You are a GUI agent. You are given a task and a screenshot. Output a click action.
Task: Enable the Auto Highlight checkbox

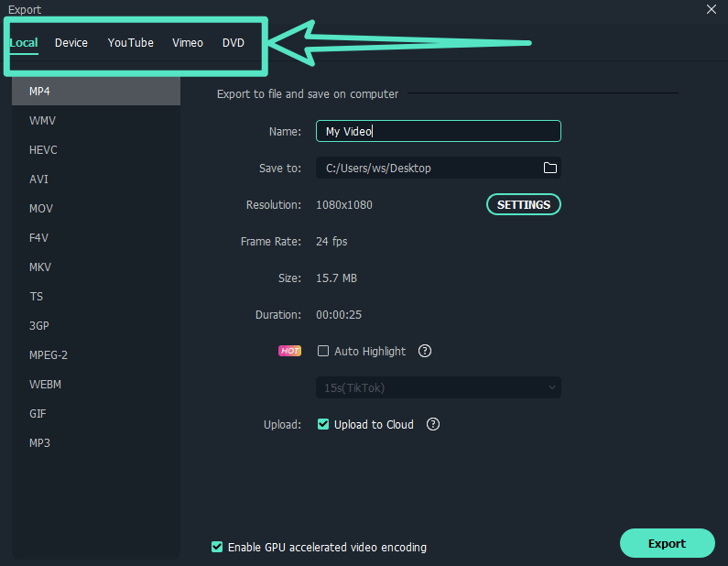coord(323,351)
